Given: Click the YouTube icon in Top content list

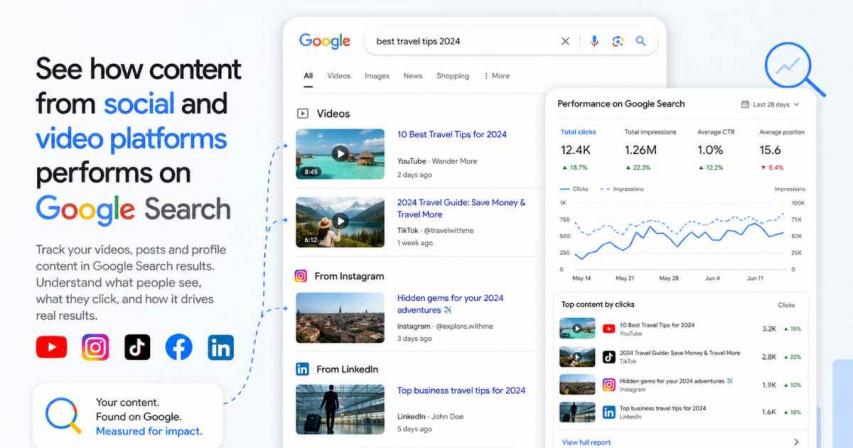Looking at the screenshot, I should pos(609,328).
